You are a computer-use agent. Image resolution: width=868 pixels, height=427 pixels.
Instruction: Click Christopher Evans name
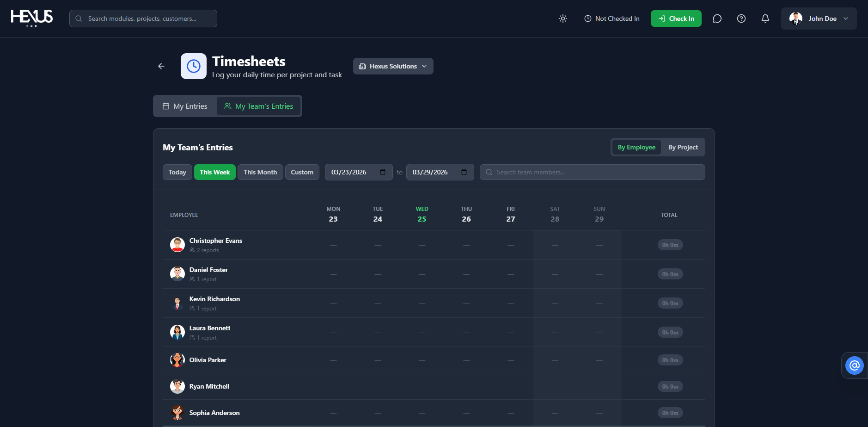(x=216, y=241)
